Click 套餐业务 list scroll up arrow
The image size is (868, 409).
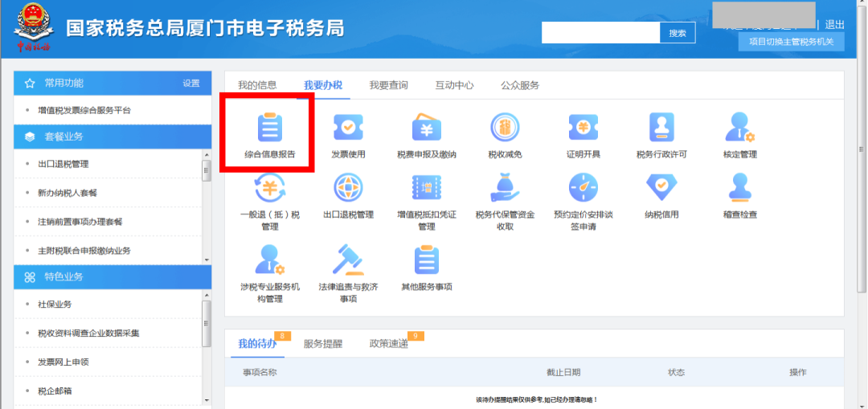tap(207, 154)
